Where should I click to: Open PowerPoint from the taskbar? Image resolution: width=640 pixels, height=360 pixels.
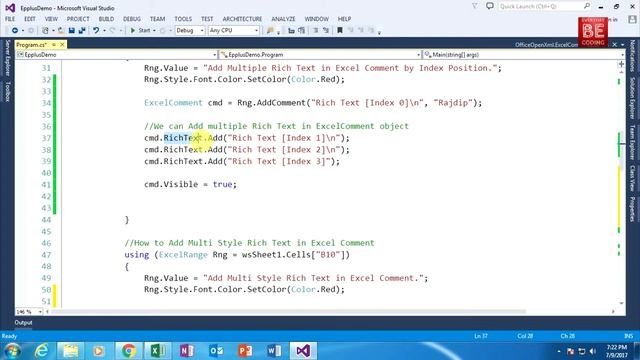coord(245,351)
